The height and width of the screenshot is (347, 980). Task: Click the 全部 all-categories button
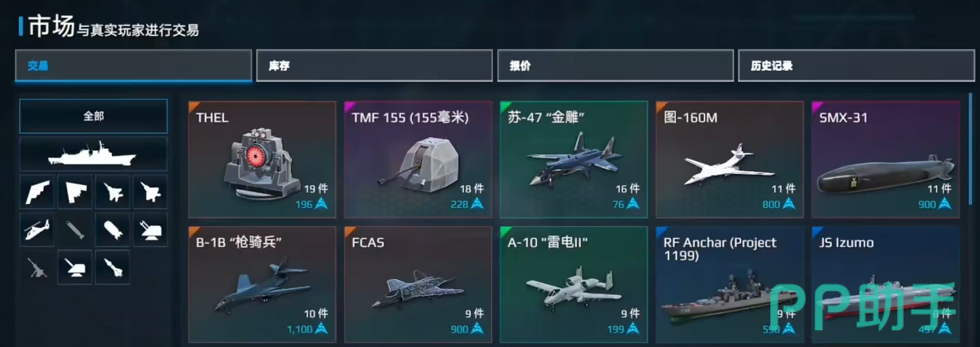click(x=93, y=116)
